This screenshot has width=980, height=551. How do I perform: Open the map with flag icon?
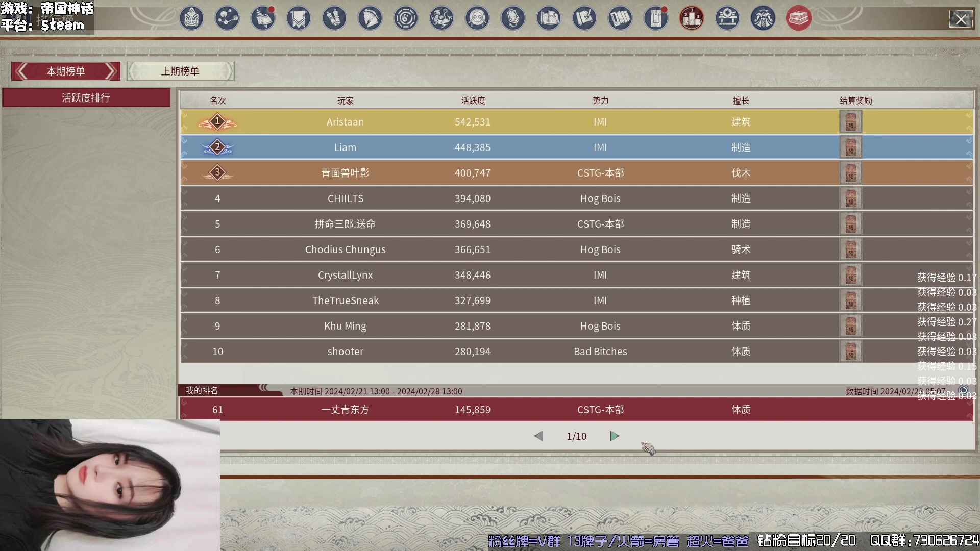click(549, 18)
